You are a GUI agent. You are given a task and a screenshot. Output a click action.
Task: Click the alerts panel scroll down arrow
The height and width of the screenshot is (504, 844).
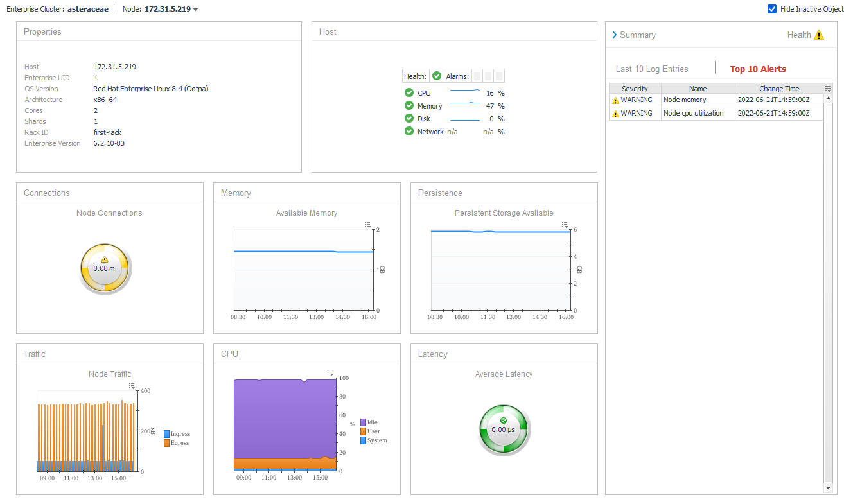(x=828, y=488)
